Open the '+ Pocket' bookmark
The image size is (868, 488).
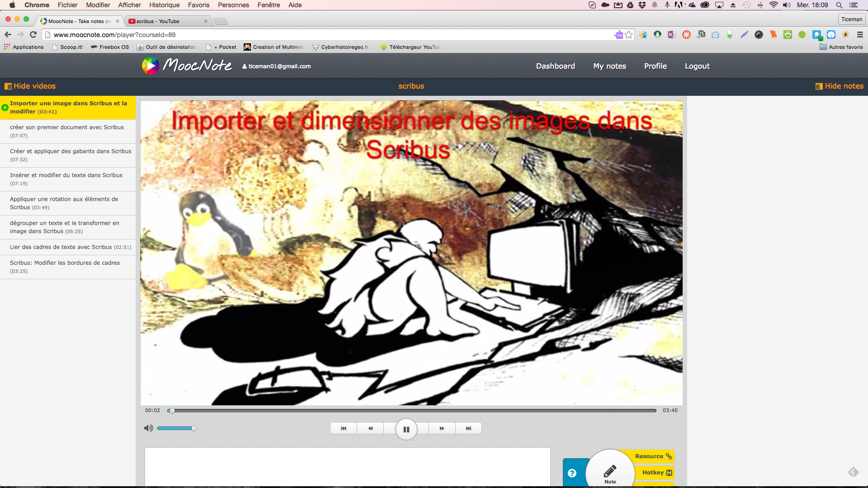pos(221,47)
